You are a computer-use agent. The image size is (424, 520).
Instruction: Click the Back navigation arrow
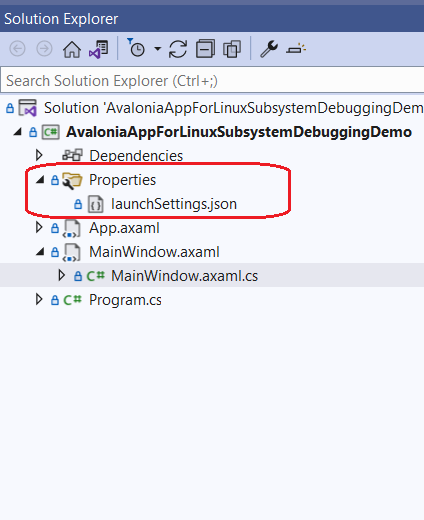tap(17, 49)
